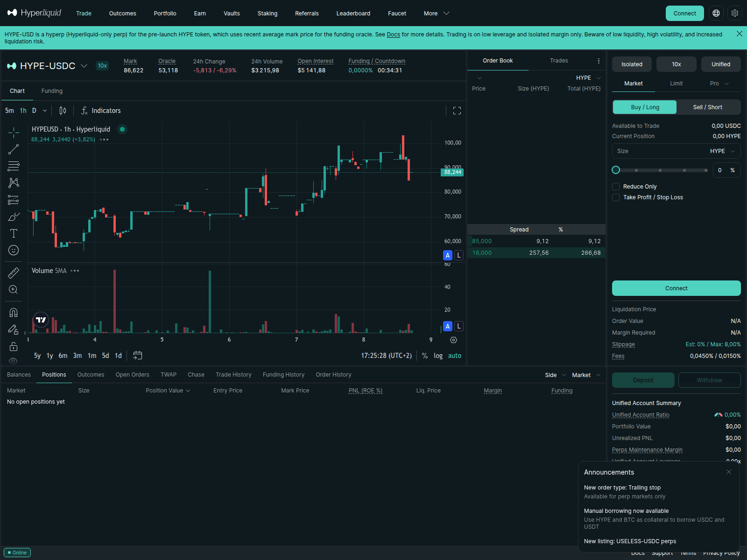
Task: Select the 1y chart range
Action: (50, 356)
